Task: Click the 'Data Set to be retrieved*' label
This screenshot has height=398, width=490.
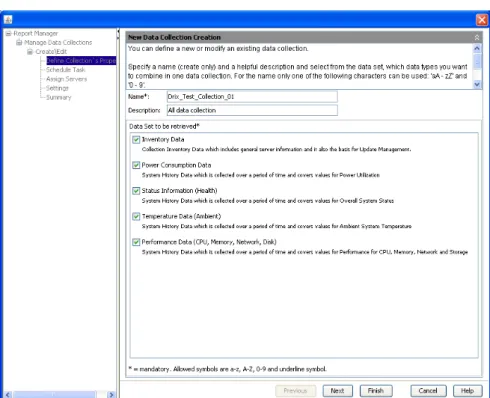Action: tap(164, 126)
